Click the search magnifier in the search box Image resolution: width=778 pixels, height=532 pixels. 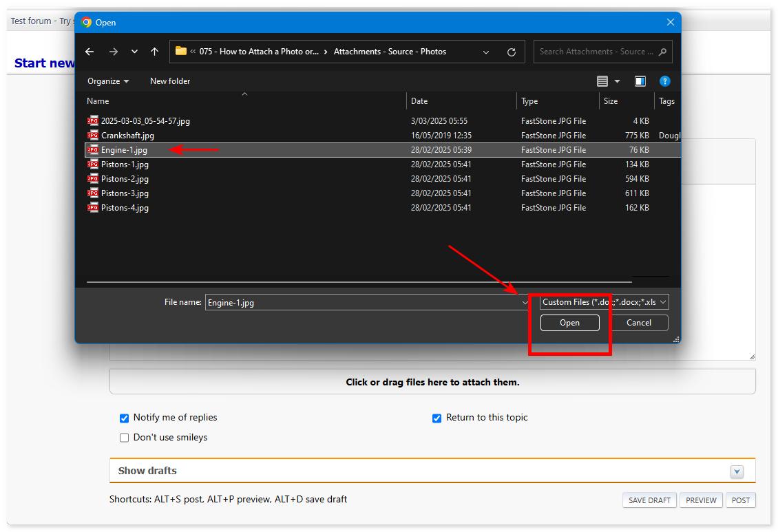click(661, 52)
